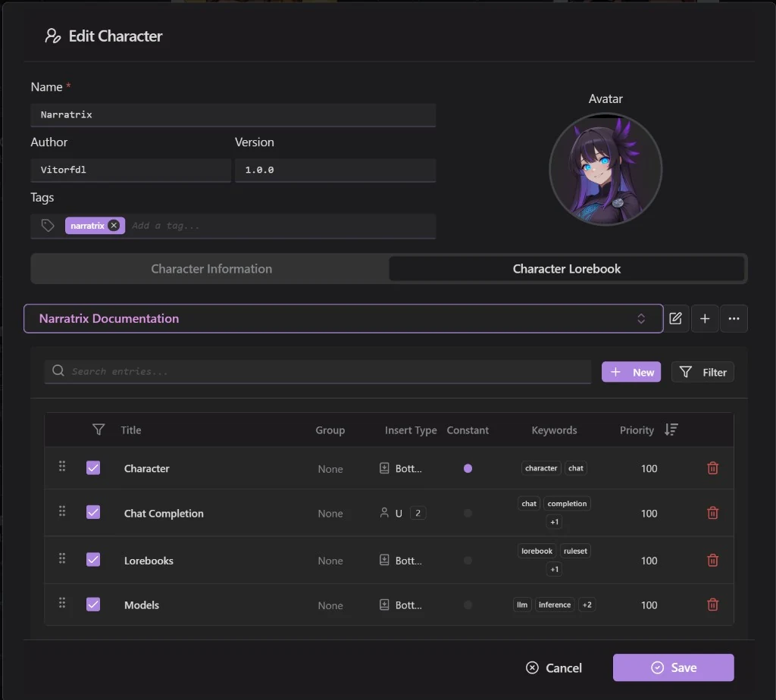Screen dimensions: 776x700
Task: Click the Name input field
Action: (233, 114)
